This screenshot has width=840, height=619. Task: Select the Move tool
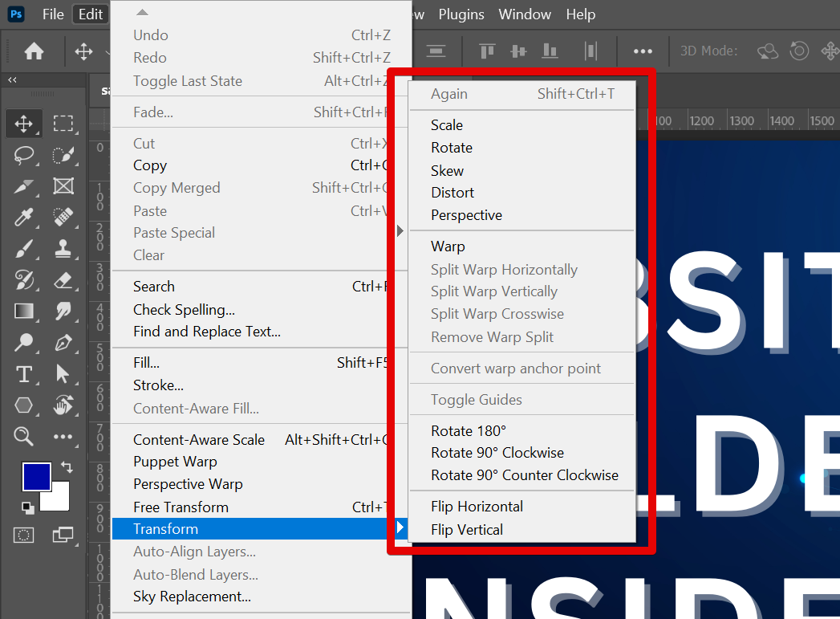[23, 124]
